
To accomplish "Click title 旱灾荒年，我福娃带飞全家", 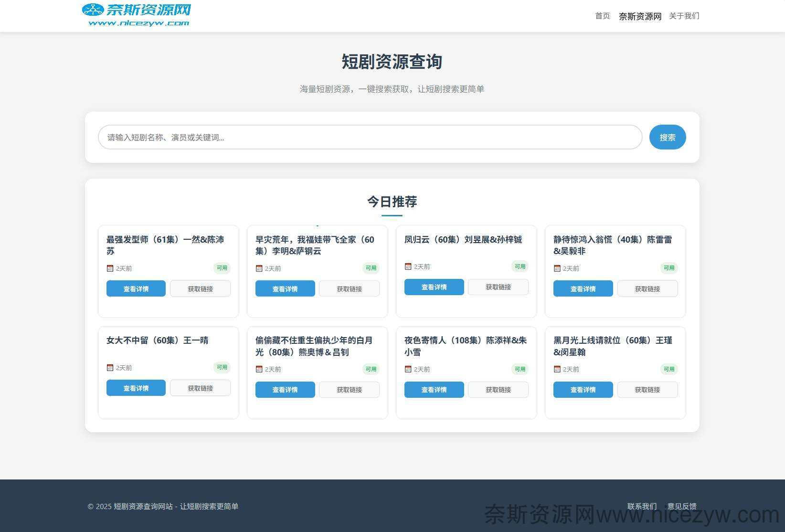I will [x=315, y=245].
